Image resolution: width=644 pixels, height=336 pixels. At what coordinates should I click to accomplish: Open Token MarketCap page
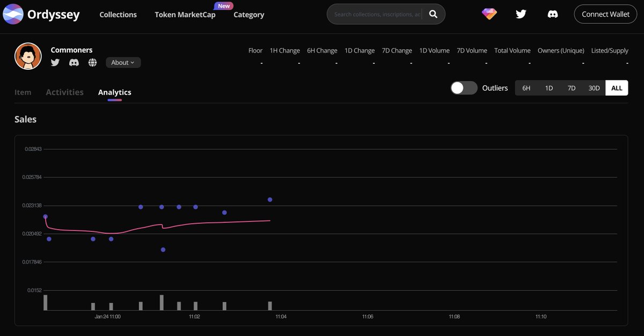(x=185, y=14)
